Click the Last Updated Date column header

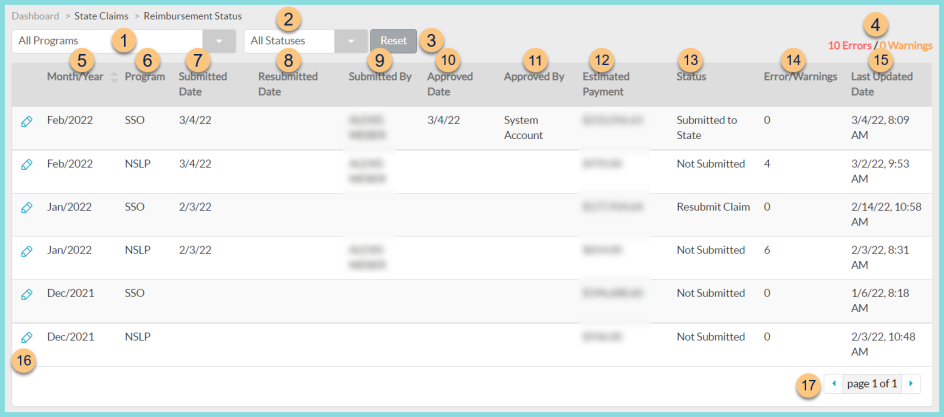pos(881,84)
